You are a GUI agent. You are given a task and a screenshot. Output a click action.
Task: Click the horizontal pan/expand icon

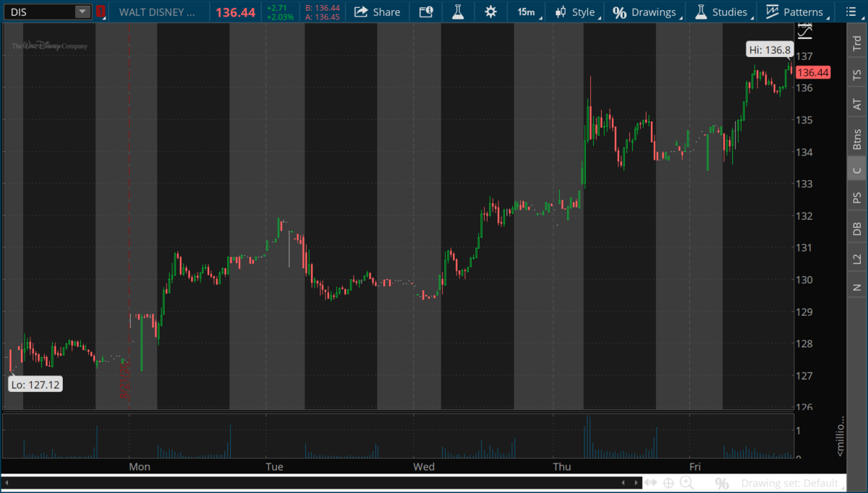click(650, 483)
